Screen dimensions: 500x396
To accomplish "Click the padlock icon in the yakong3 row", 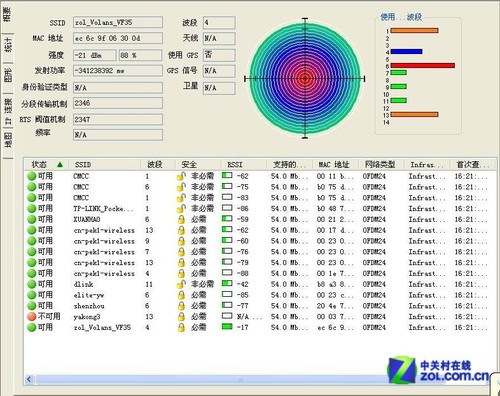I will (x=181, y=317).
